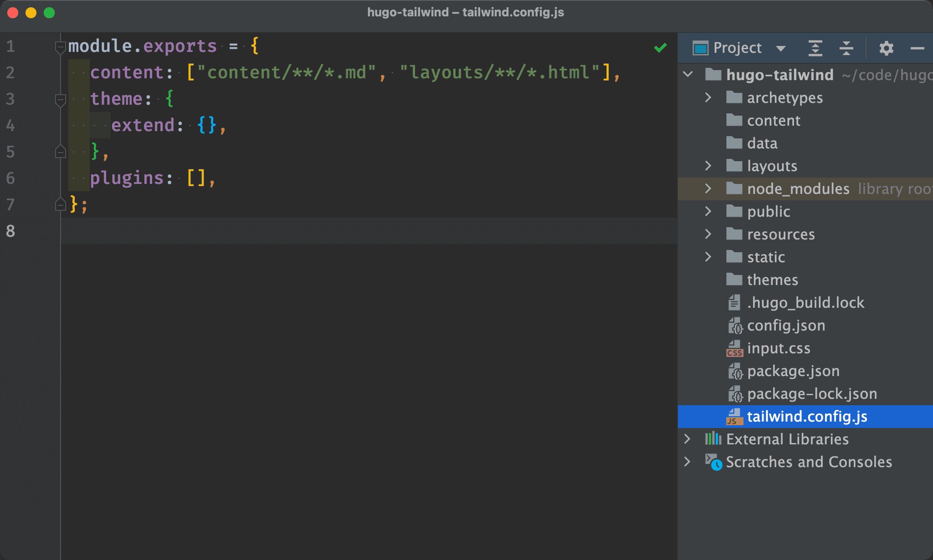Click the "layouts/**/*.html" string

(500, 72)
